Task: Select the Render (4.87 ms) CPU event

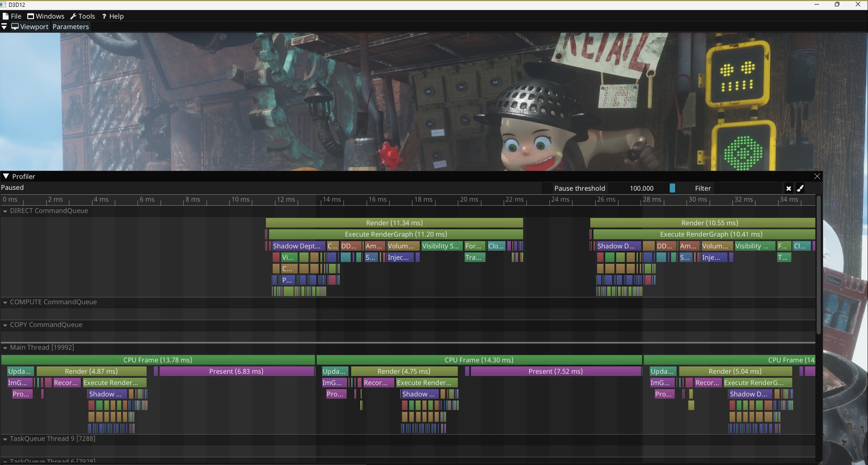Action: coord(91,371)
